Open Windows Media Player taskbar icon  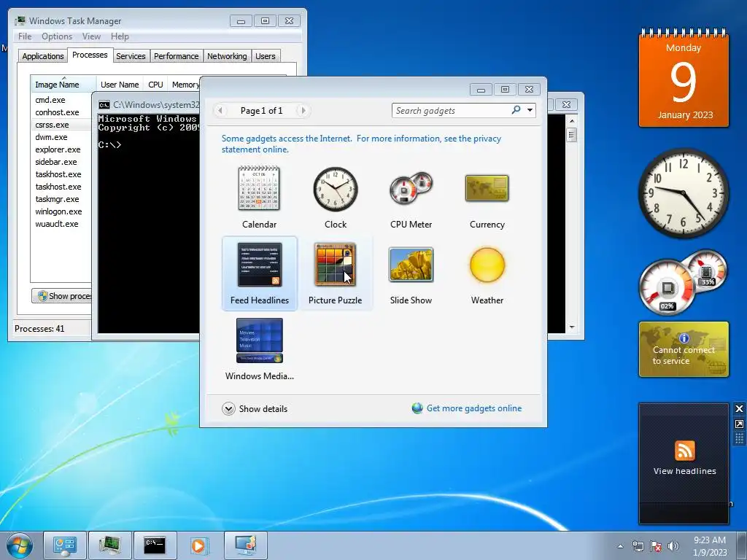[199, 545]
